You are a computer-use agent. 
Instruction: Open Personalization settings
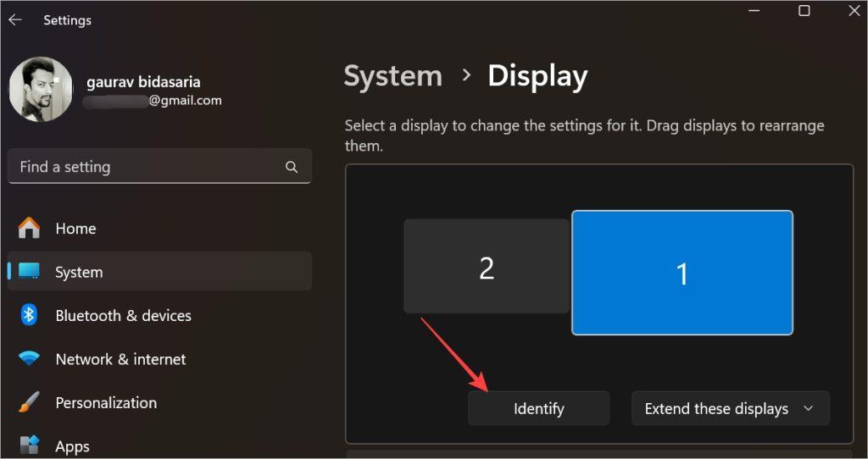tap(159, 402)
